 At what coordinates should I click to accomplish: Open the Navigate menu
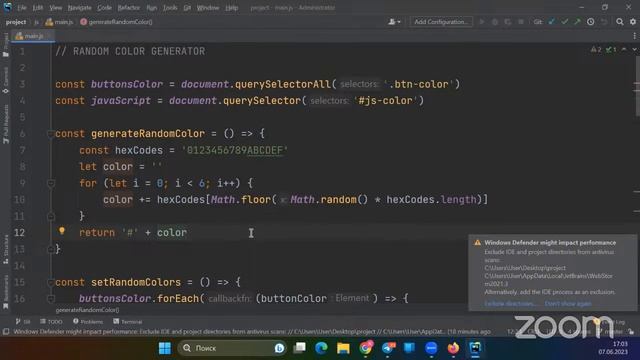point(80,8)
